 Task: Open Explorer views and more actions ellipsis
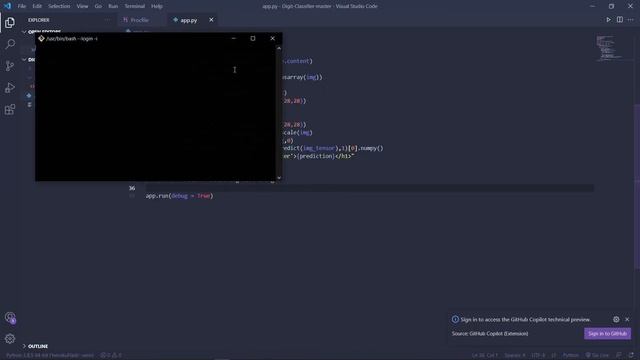coord(107,20)
